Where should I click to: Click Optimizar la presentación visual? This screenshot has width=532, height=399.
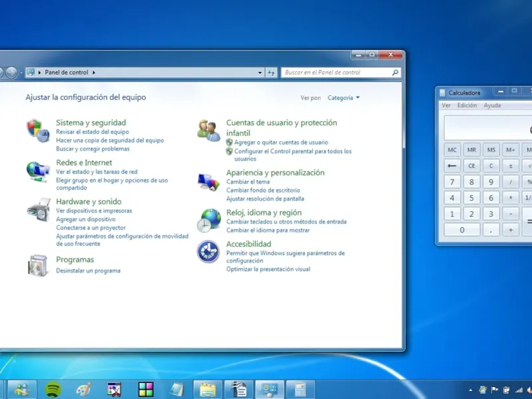(x=269, y=269)
